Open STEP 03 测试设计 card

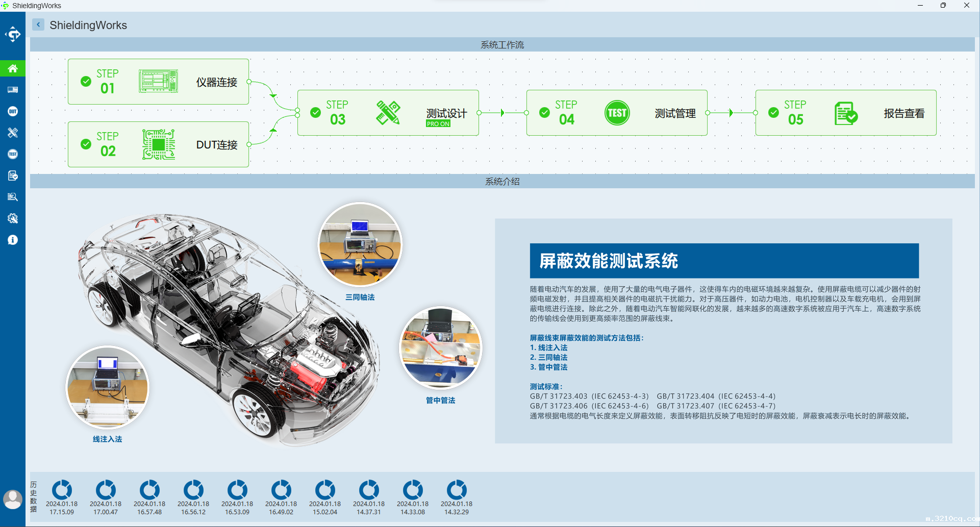pos(388,113)
